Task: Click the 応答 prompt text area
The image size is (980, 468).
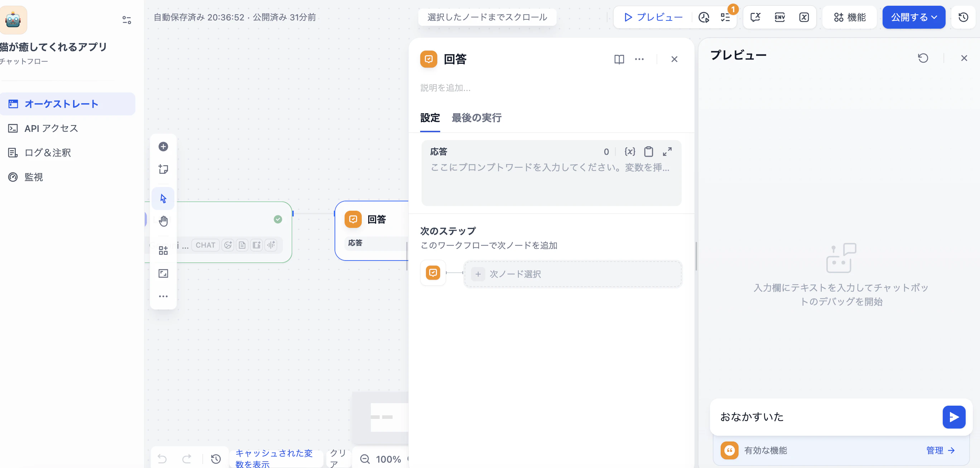Action: [x=551, y=183]
